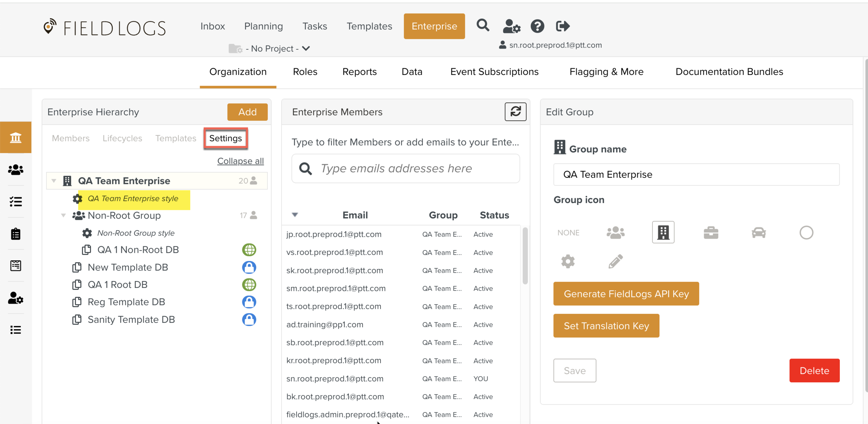This screenshot has width=868, height=424.
Task: Click the members list vertical scrollbar
Action: 525,256
